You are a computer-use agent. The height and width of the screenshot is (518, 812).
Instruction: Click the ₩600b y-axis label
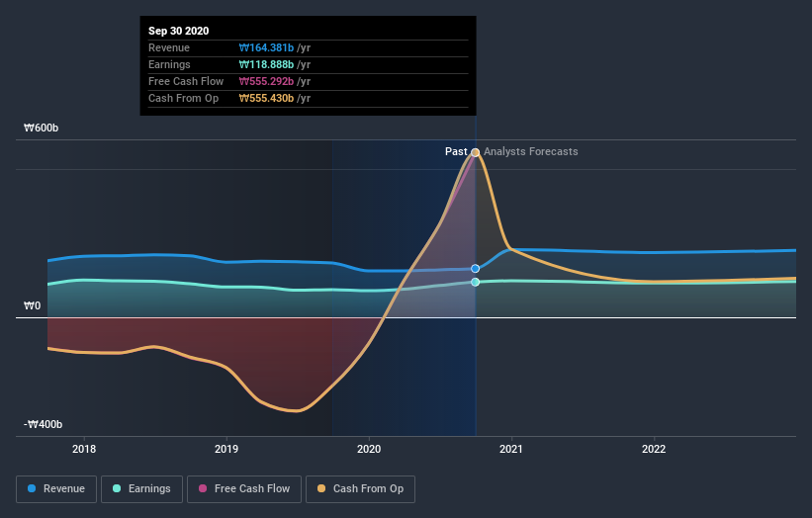tap(41, 128)
